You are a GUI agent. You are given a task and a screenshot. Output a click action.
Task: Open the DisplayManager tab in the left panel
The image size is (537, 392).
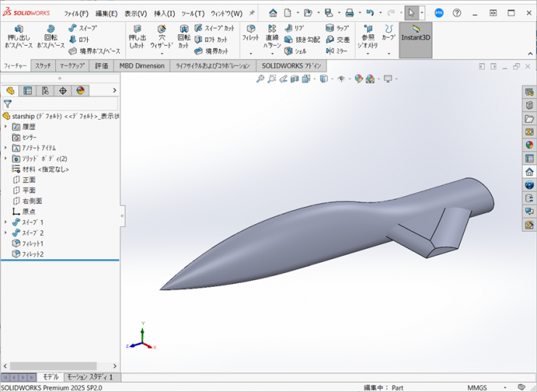(x=81, y=91)
